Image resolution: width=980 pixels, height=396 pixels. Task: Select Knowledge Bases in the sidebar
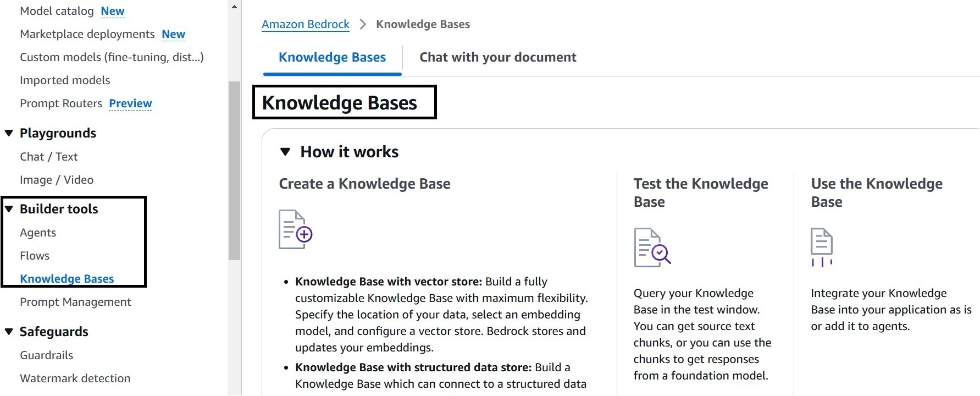67,279
